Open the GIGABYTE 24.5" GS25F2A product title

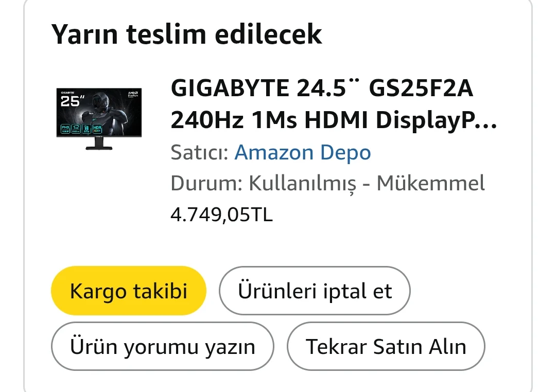coord(334,103)
